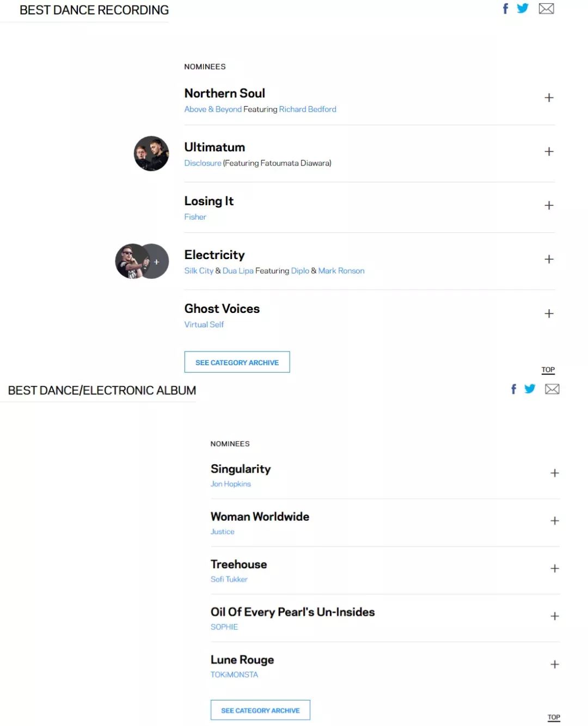Jump to TOP below Ghost Voices
The width and height of the screenshot is (588, 726).
[548, 370]
